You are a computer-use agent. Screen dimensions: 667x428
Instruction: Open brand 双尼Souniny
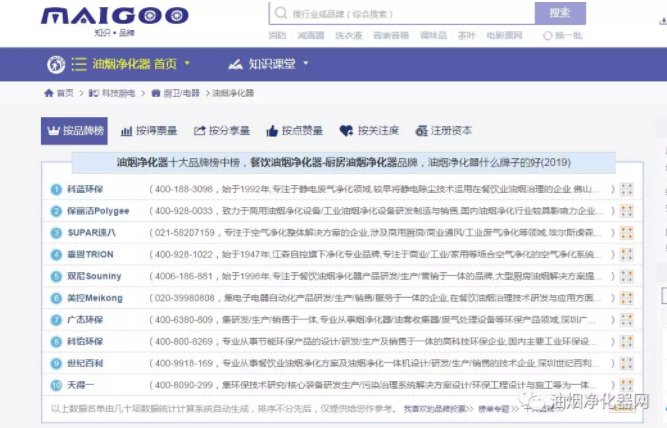94,276
